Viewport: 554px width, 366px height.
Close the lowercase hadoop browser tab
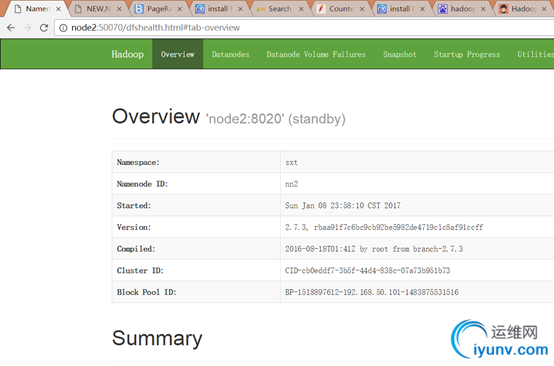(x=483, y=9)
